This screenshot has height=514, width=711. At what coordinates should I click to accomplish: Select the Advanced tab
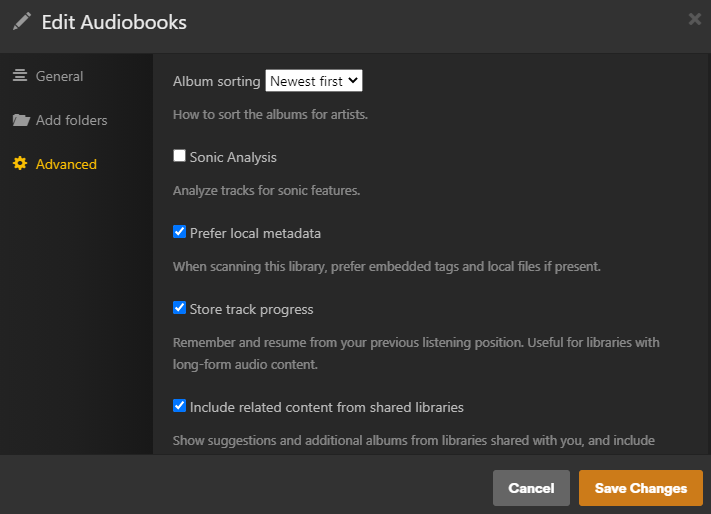pos(66,164)
